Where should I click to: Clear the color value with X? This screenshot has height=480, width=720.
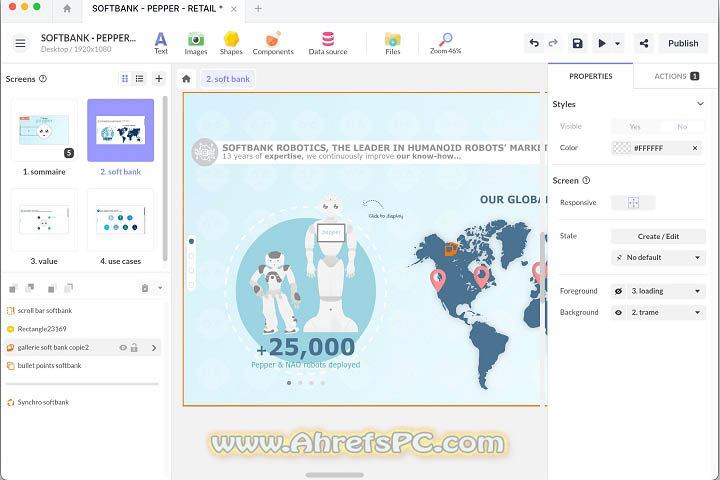click(x=695, y=148)
